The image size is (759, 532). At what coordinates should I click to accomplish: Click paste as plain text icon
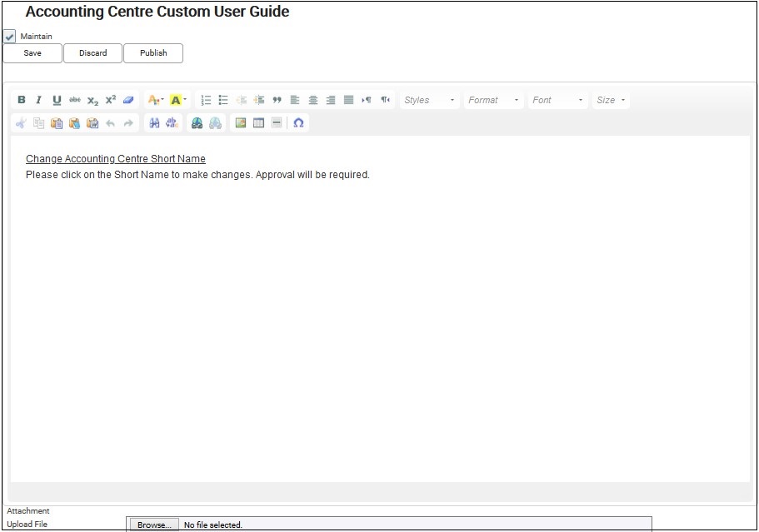(74, 123)
